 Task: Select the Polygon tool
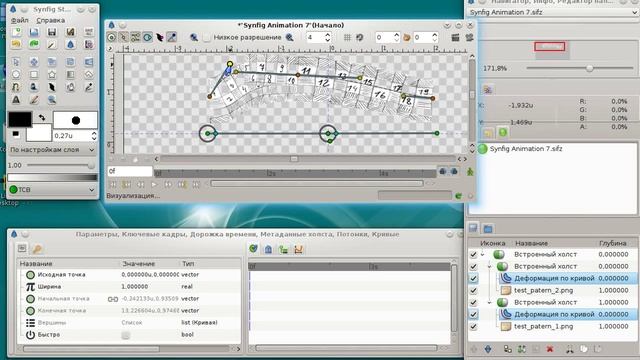[x=89, y=75]
